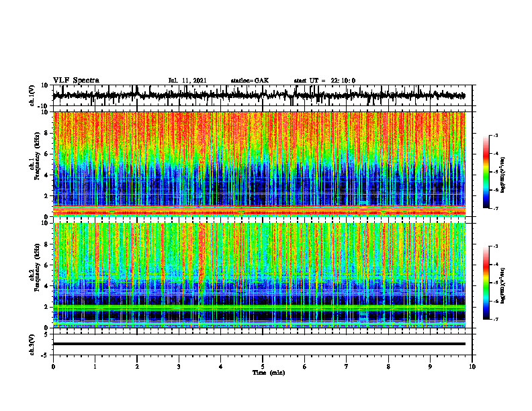Screen dimensions: 532x411
Task: Click the ch.2 spectrogram plot
Action: [259, 275]
